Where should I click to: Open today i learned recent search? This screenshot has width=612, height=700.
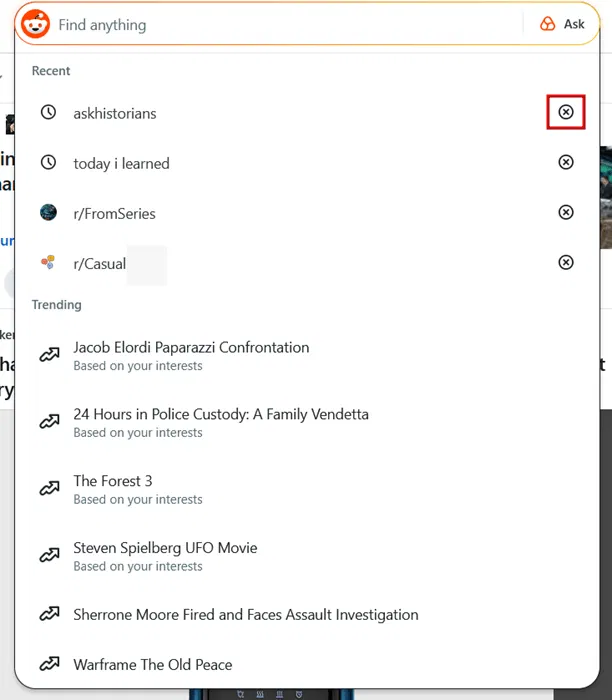click(121, 163)
